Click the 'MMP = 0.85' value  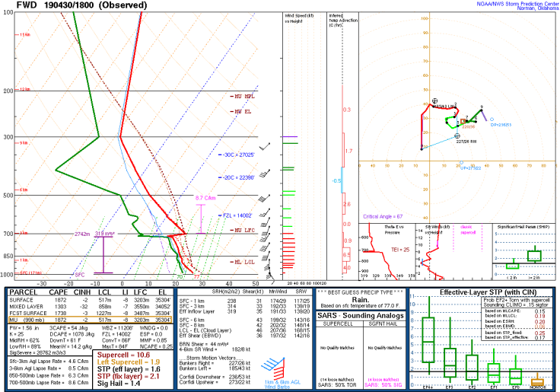pos(153,340)
